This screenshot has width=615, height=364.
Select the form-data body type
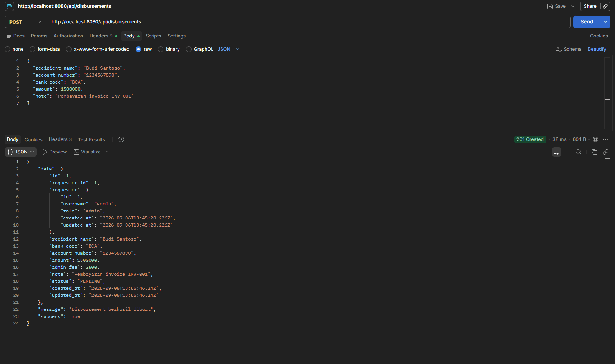pyautogui.click(x=32, y=49)
